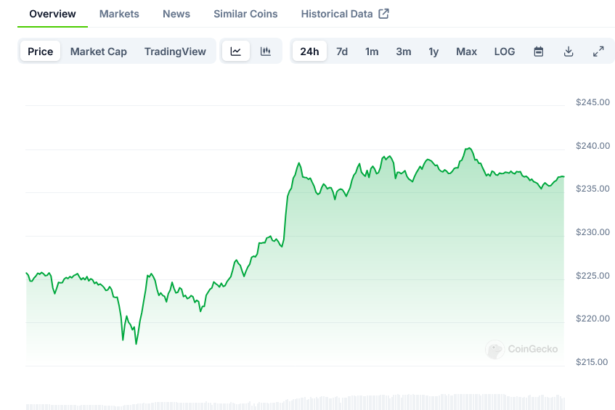615x410 pixels.
Task: Show the 1y price range
Action: point(434,51)
